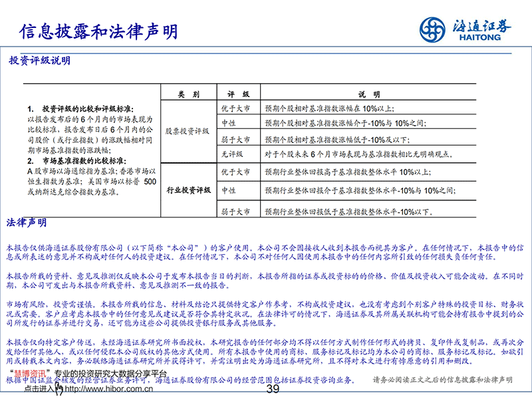Select the 法律声明 heading
The width and height of the screenshot is (532, 399).
[27, 223]
